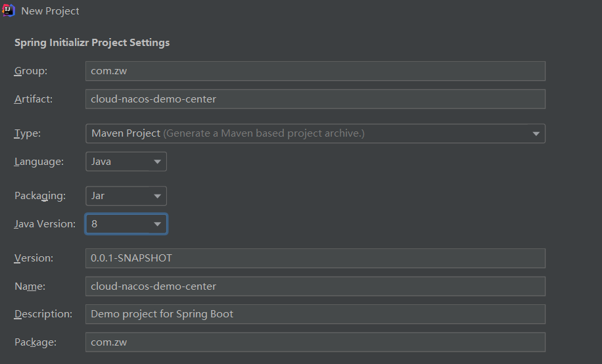Click the Language label
This screenshot has height=364, width=602.
point(39,162)
